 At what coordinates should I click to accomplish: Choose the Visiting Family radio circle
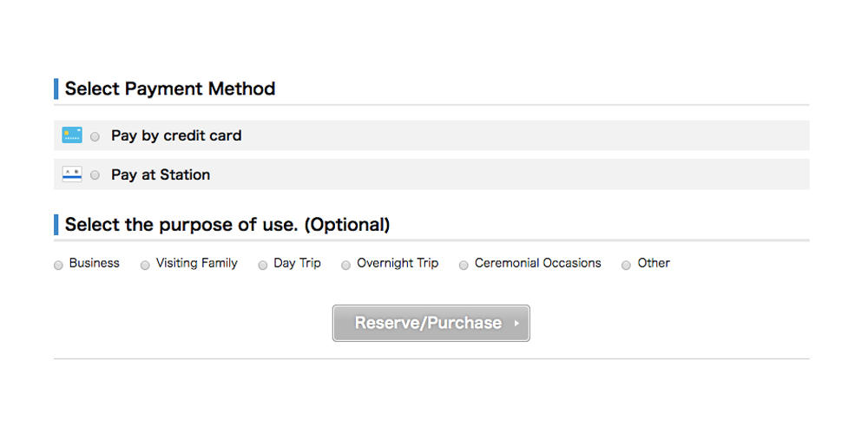pos(145,266)
